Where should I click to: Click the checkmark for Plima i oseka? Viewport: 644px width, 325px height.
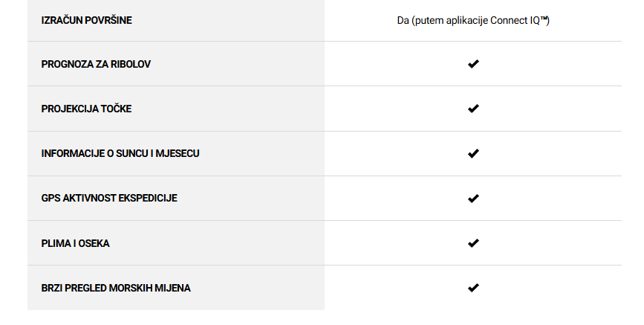coord(473,243)
